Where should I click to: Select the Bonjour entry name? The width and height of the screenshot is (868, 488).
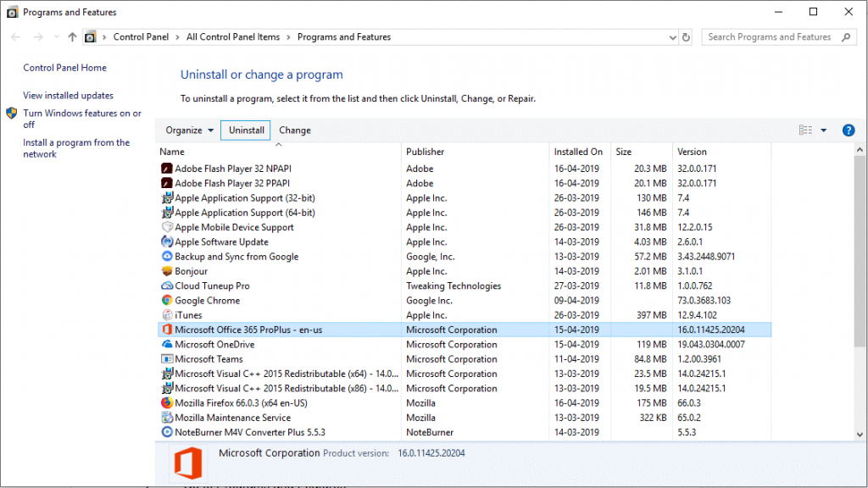(x=191, y=271)
